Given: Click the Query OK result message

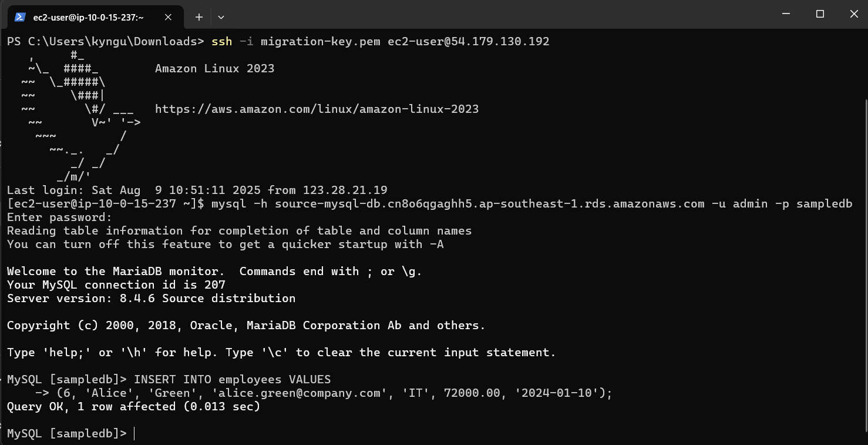Looking at the screenshot, I should tap(132, 406).
